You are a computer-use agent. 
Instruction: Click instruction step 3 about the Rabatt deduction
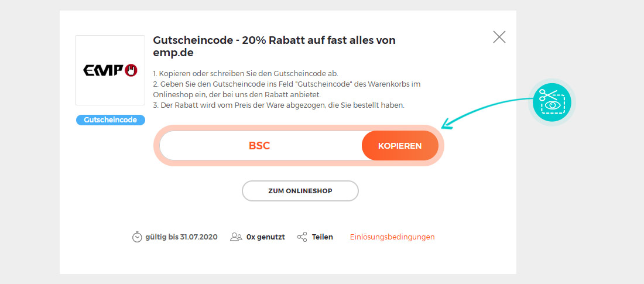tap(279, 105)
